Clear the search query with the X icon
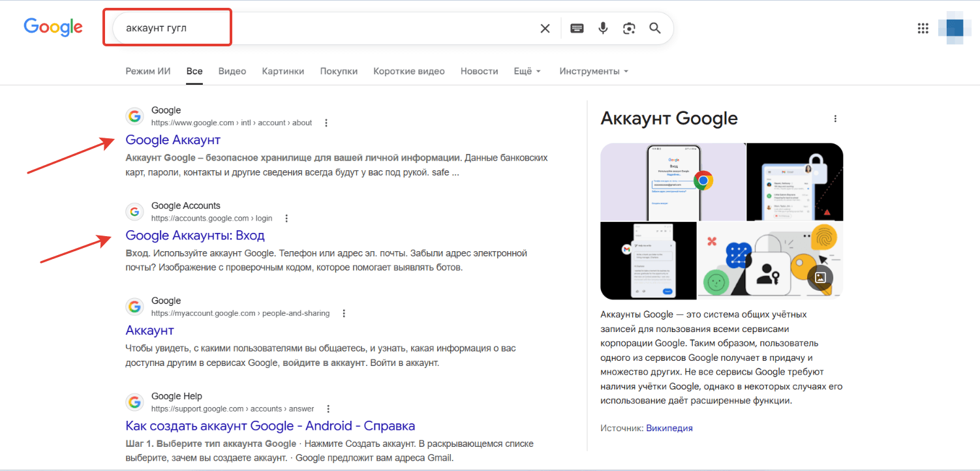The width and height of the screenshot is (980, 471). tap(545, 28)
